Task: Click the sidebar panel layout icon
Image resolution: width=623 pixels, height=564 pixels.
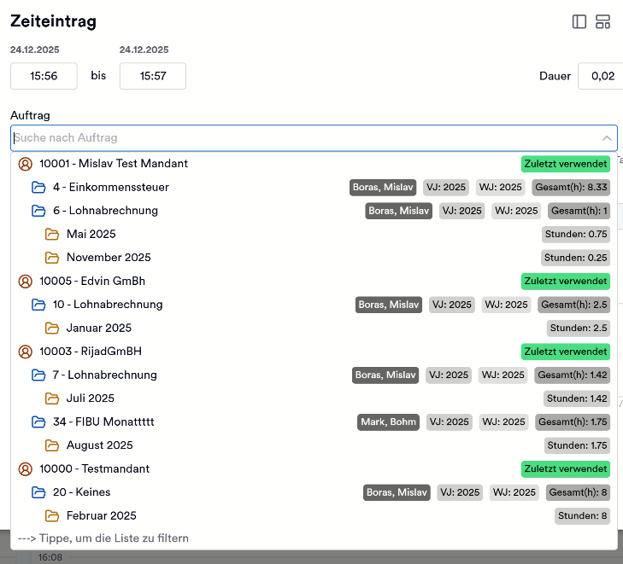Action: point(579,22)
